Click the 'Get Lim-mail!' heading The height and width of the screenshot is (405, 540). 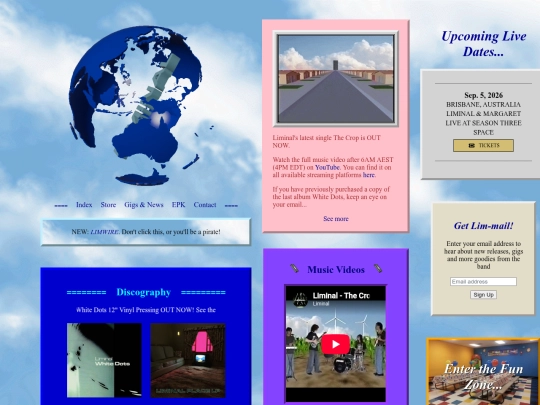pyautogui.click(x=483, y=226)
